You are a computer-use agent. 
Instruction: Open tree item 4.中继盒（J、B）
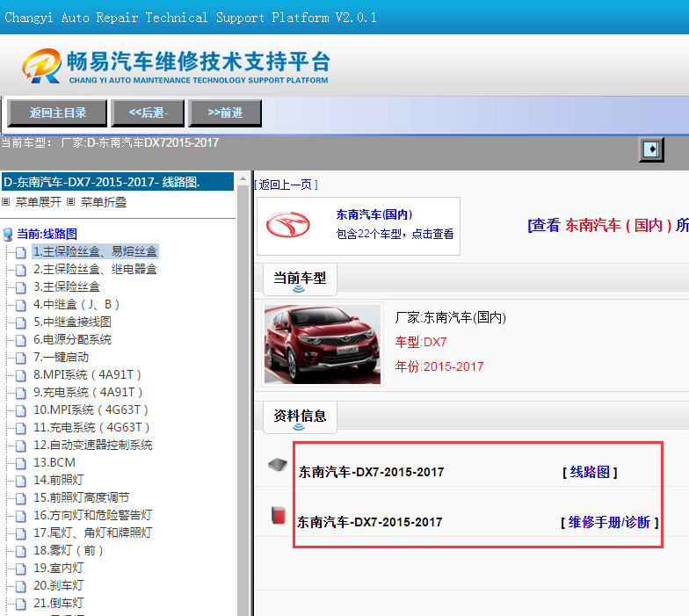tap(76, 304)
